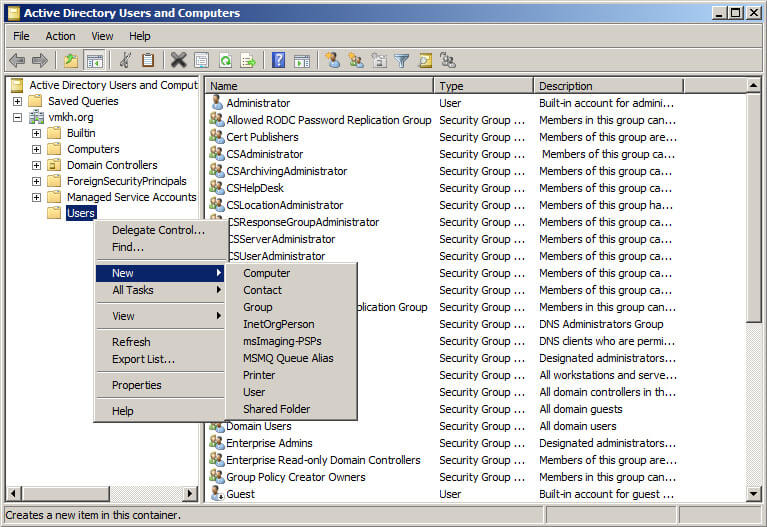The image size is (767, 527).
Task: Click the Domain Controllers folder icon
Action: click(54, 165)
